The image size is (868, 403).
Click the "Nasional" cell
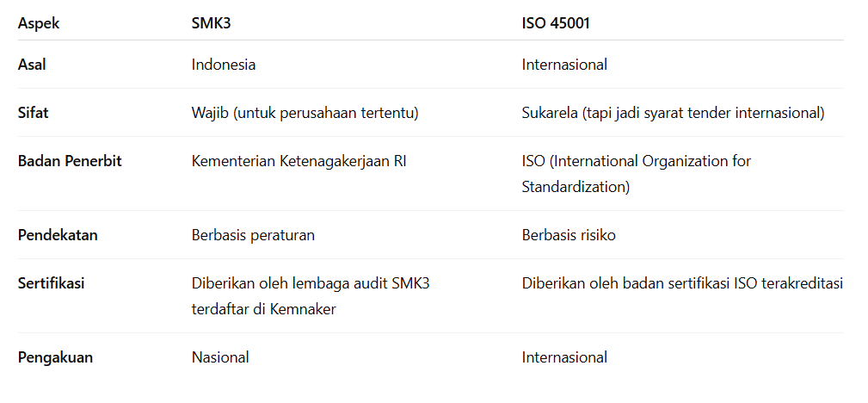pos(220,357)
